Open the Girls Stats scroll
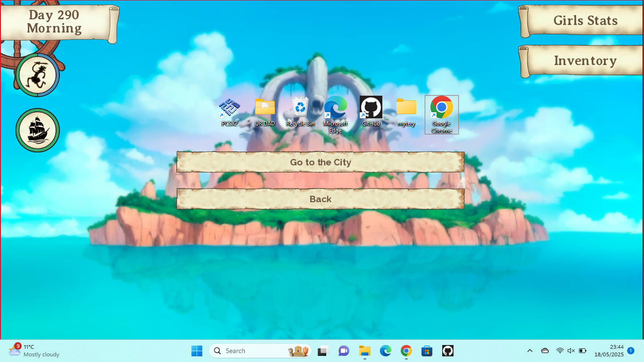Screen dimensions: 644x362 pos(581,21)
